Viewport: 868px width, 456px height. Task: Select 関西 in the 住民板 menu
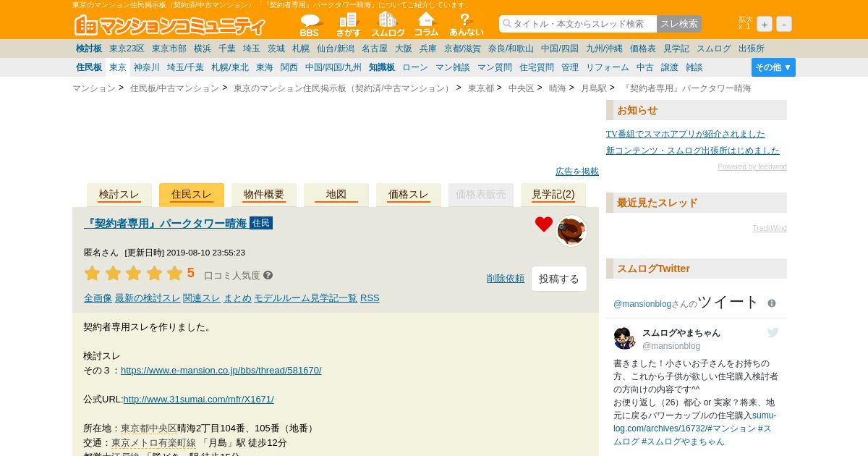coord(289,67)
